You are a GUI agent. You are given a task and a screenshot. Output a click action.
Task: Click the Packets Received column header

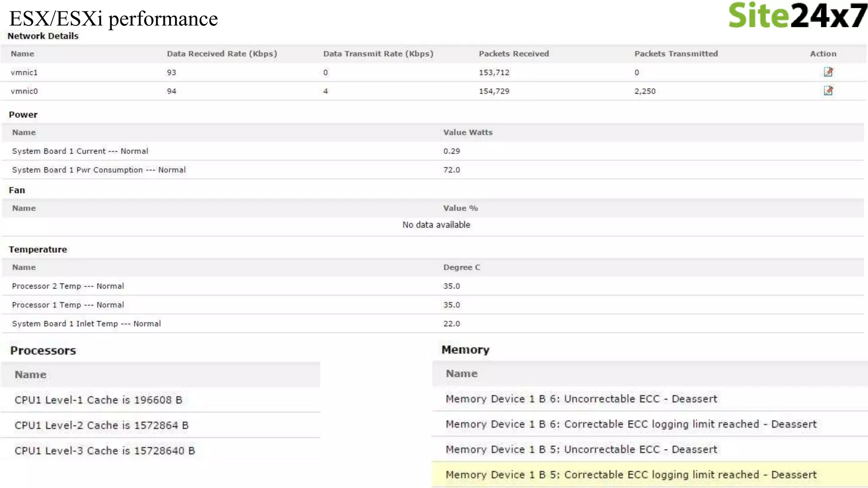click(x=514, y=54)
